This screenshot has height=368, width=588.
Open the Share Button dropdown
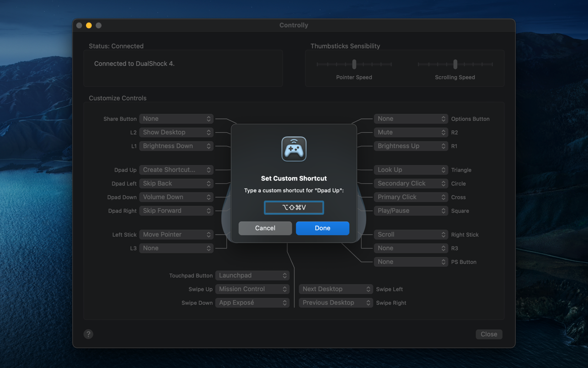click(x=176, y=119)
